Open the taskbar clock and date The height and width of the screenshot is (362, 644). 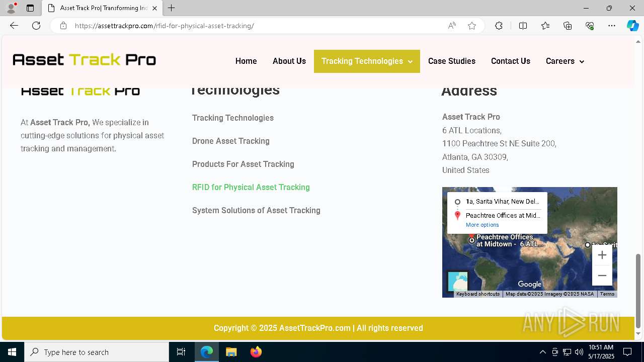point(601,352)
